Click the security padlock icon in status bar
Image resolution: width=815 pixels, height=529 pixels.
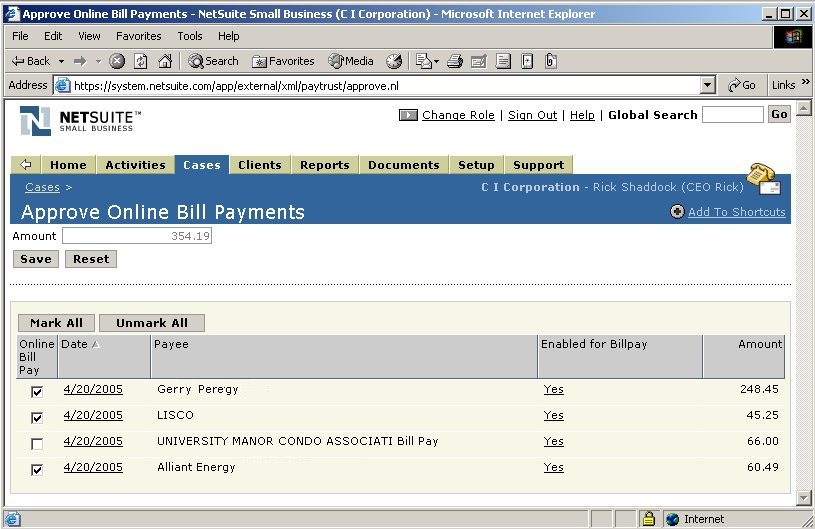(x=649, y=518)
